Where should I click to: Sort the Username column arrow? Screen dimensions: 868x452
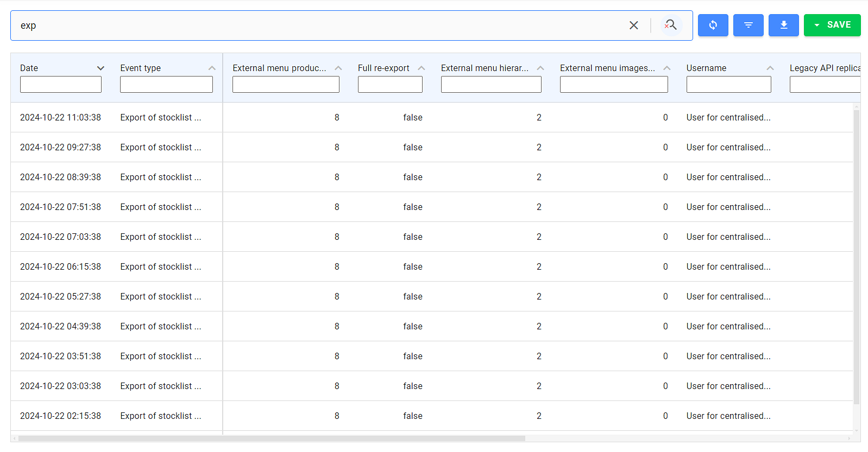(770, 68)
